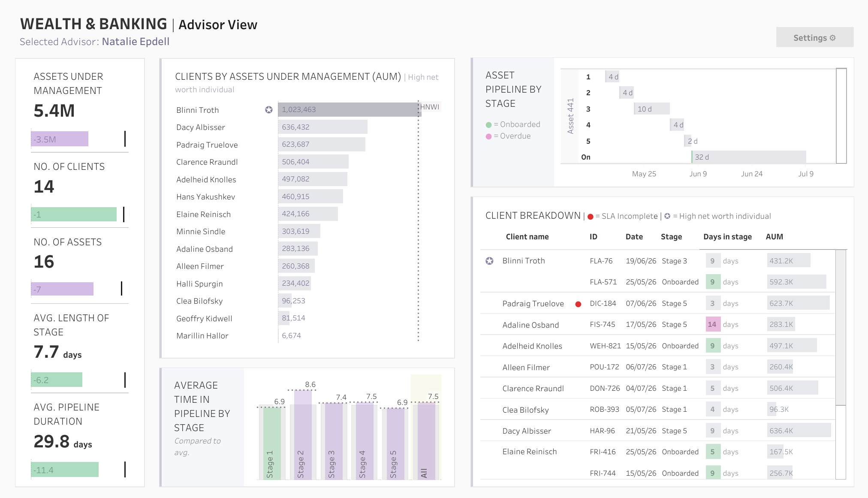Viewport: 868px width, 498px height.
Task: Click the asset pipeline chart scrollbar
Action: [x=841, y=116]
